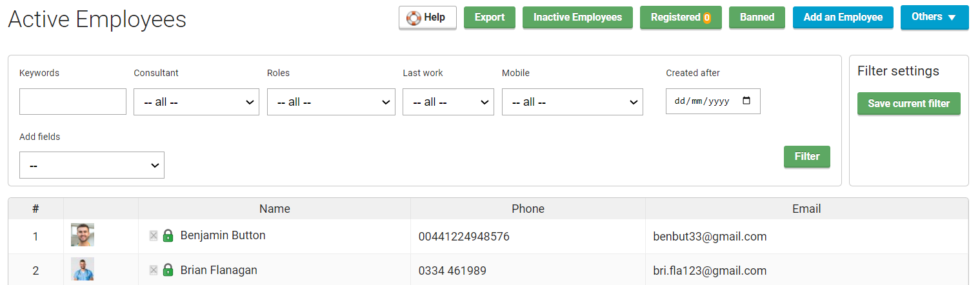The image size is (980, 285).
Task: Click green padlock icon beside Benjamin Button
Action: point(168,235)
